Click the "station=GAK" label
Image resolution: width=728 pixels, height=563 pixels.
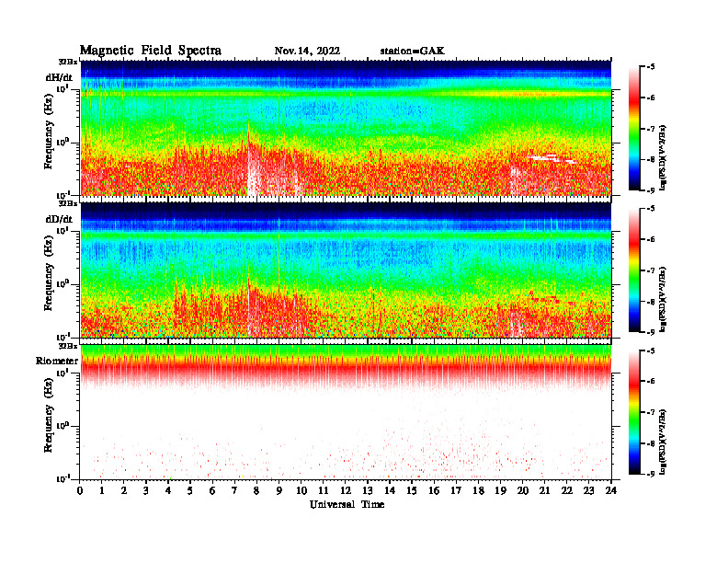point(413,52)
